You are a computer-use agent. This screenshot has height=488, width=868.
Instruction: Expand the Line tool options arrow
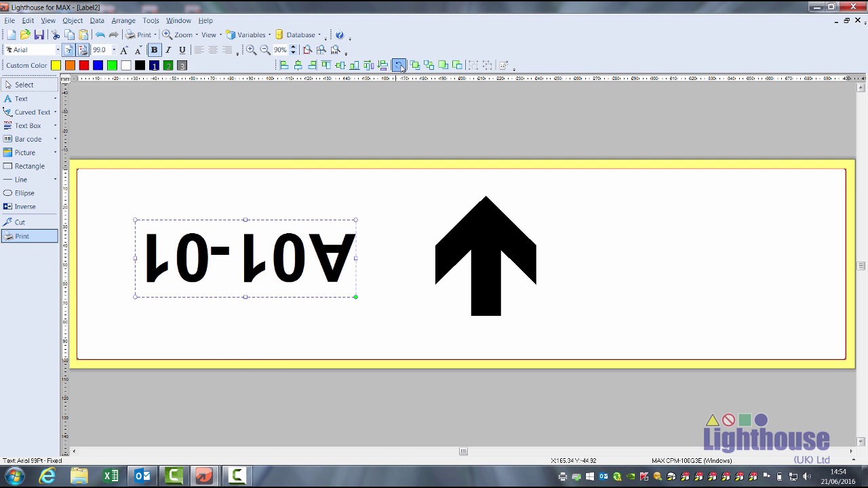(x=55, y=180)
